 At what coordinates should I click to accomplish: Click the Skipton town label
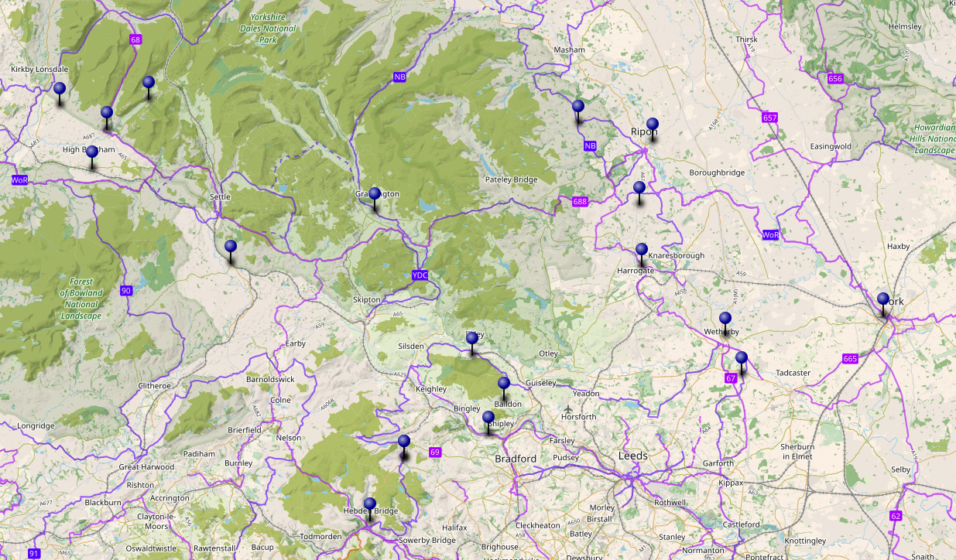pos(367,299)
